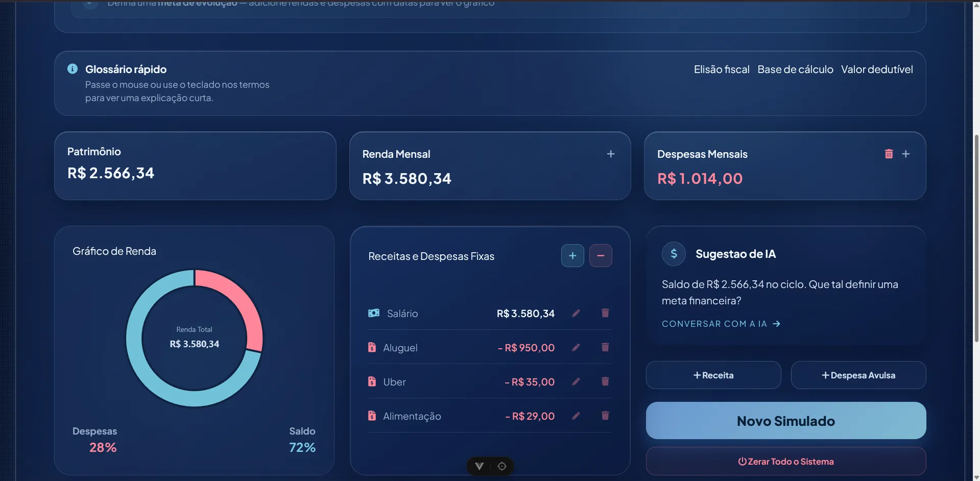
Task: Click the page vertical scrollbar
Action: pyautogui.click(x=976, y=238)
